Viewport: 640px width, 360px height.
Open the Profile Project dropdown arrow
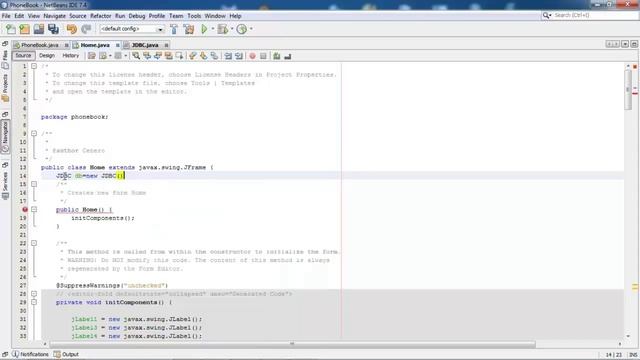(251, 29)
